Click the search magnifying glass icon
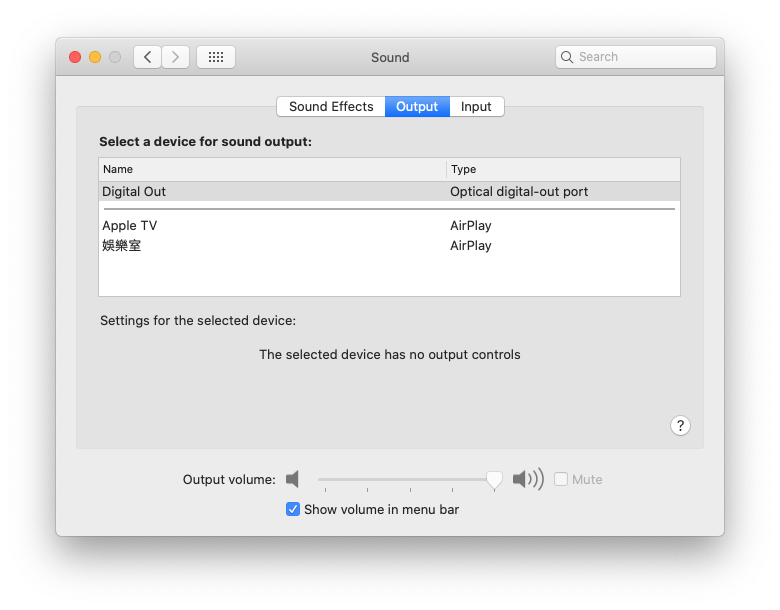780x610 pixels. point(567,57)
